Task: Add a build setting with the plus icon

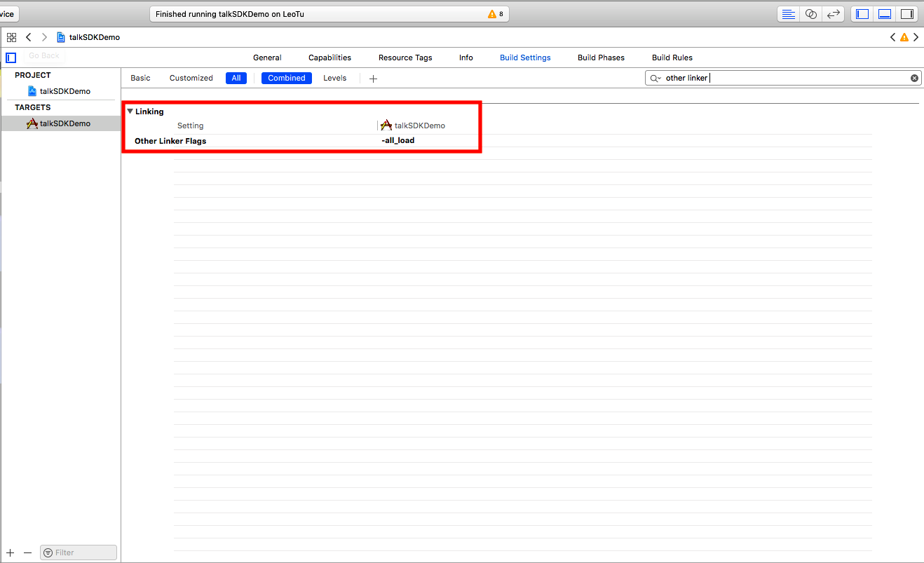Action: [373, 79]
